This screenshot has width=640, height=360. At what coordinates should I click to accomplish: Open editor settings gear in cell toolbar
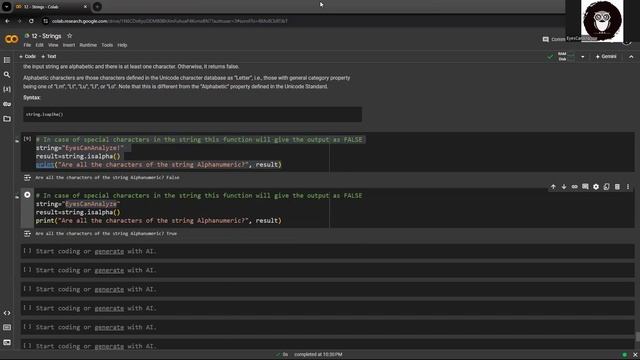(596, 187)
